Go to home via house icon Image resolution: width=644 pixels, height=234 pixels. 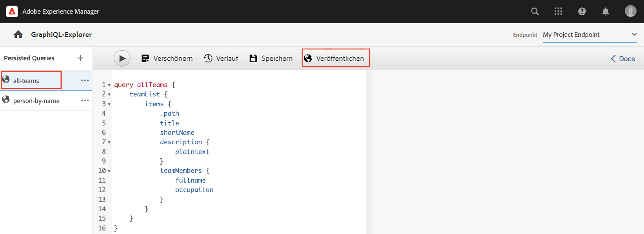coord(18,34)
